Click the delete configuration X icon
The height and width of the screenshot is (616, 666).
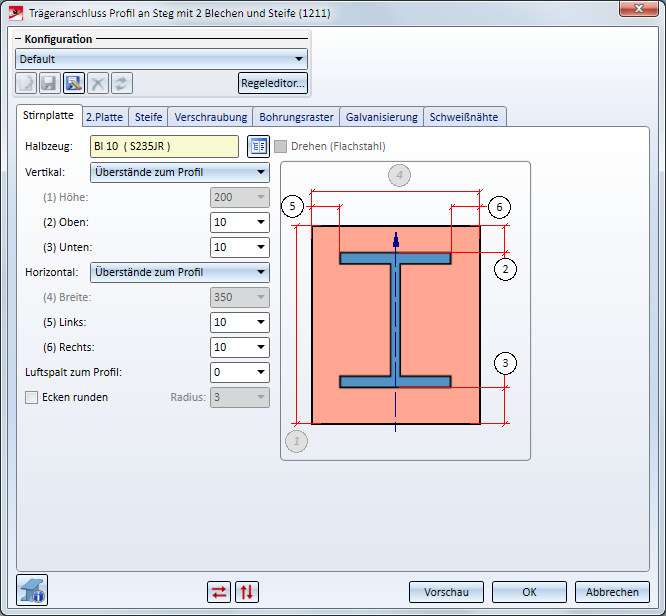[97, 83]
